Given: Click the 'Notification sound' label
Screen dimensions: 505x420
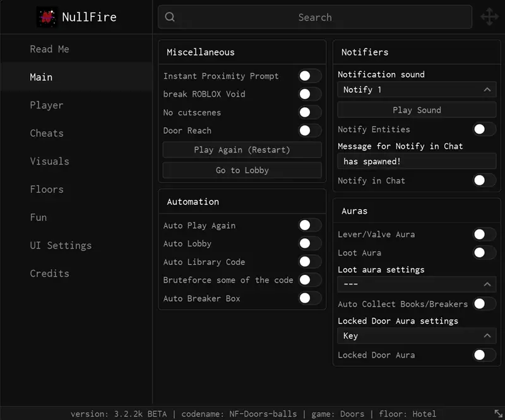Looking at the screenshot, I should 381,74.
